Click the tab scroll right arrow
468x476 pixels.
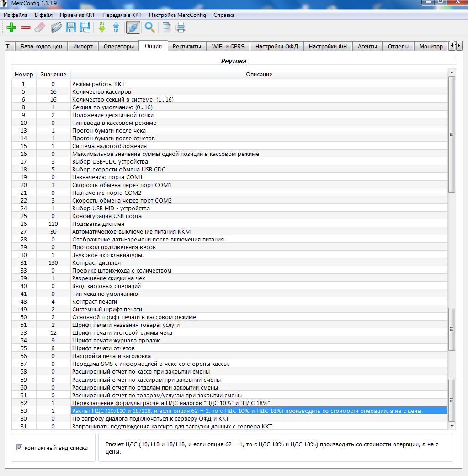click(458, 46)
